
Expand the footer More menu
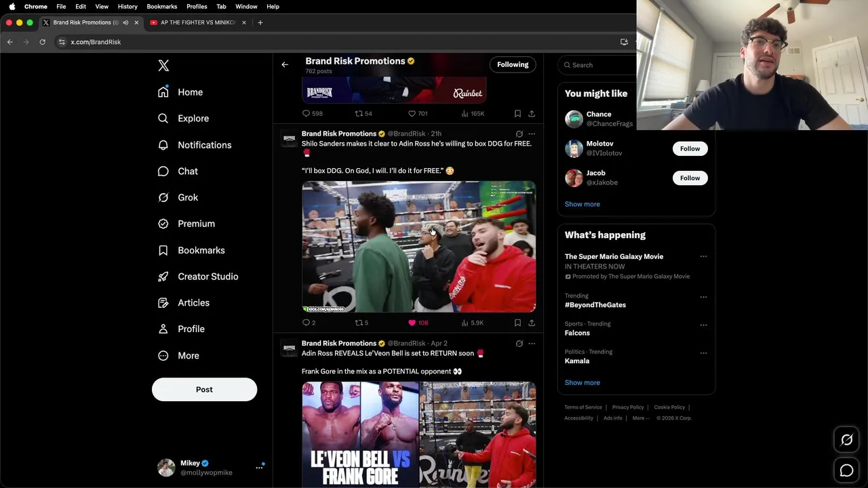[x=641, y=418]
